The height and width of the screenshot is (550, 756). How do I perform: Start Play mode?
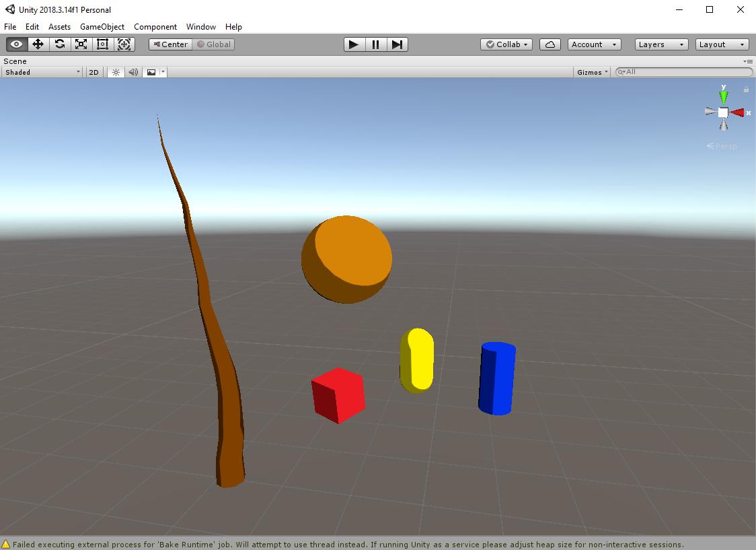pos(354,44)
